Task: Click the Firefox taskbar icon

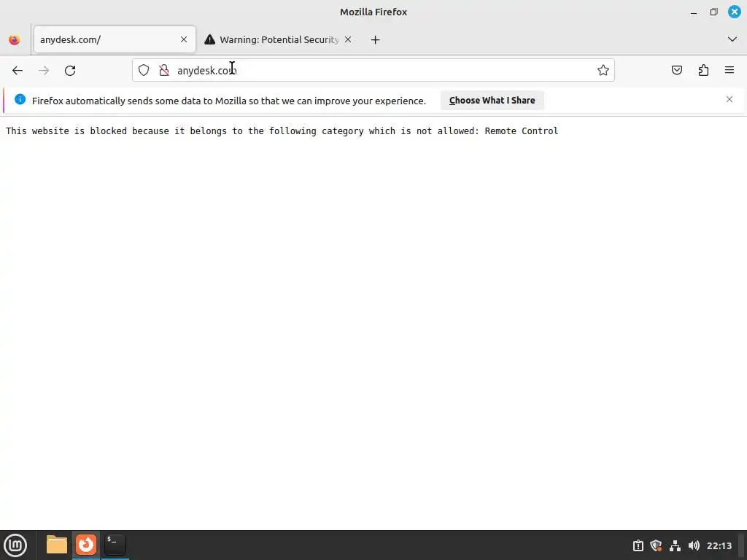Action: tap(86, 545)
